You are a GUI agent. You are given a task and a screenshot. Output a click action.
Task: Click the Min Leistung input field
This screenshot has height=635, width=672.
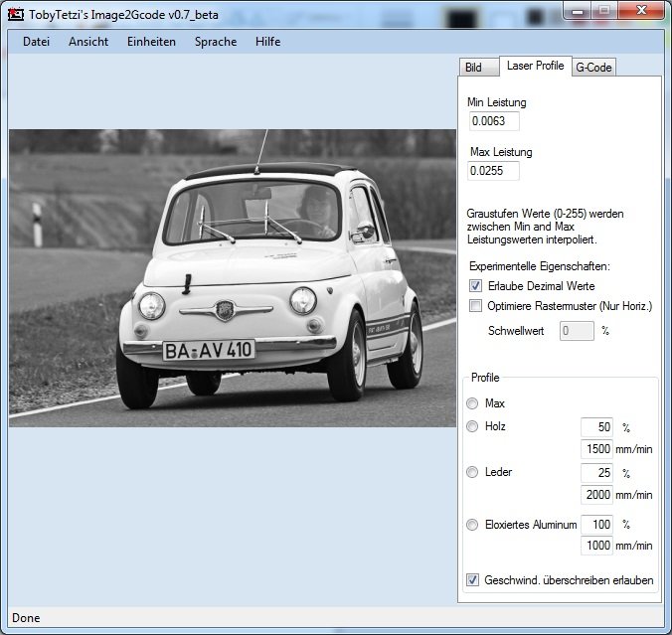pyautogui.click(x=494, y=121)
